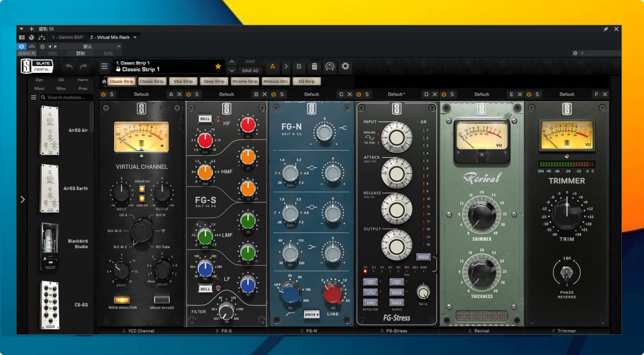Toggle DRIVE button on FG-N
The height and width of the screenshot is (355, 644).
pos(311,314)
